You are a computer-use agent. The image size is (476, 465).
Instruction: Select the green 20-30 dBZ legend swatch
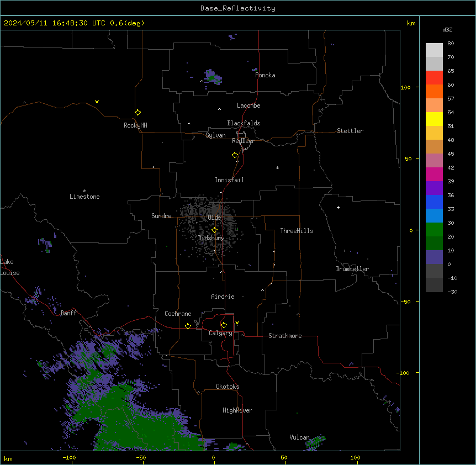point(434,230)
